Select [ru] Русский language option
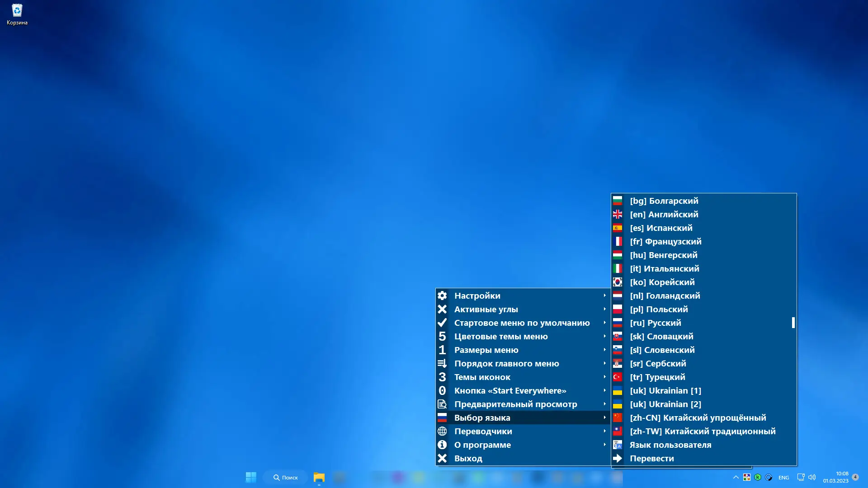Screen dimensions: 868x488 click(656, 323)
